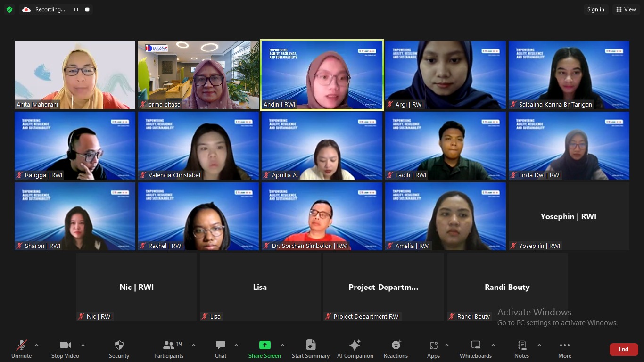The height and width of the screenshot is (362, 644).
Task: Stop the recording
Action: [87, 9]
